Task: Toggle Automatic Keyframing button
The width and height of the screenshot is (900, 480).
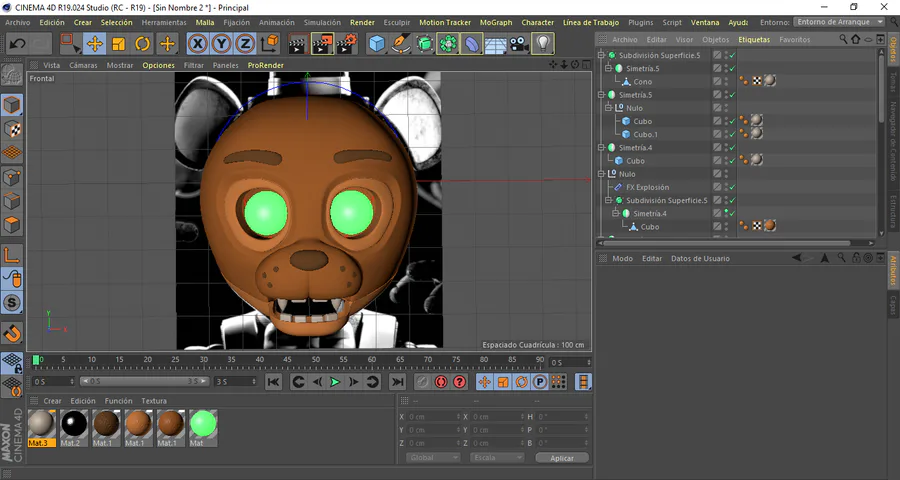Action: (441, 382)
